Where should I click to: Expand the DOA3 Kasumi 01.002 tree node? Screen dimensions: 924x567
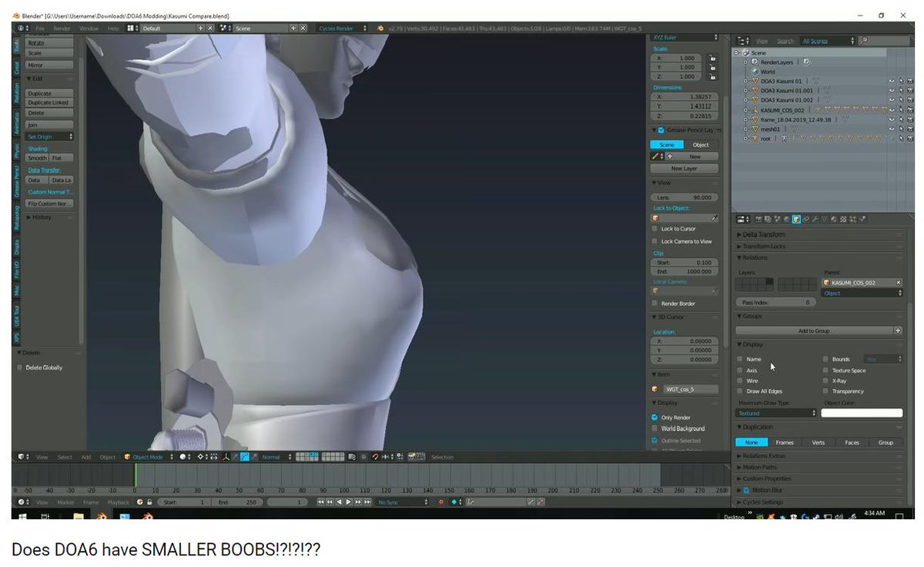pos(745,100)
